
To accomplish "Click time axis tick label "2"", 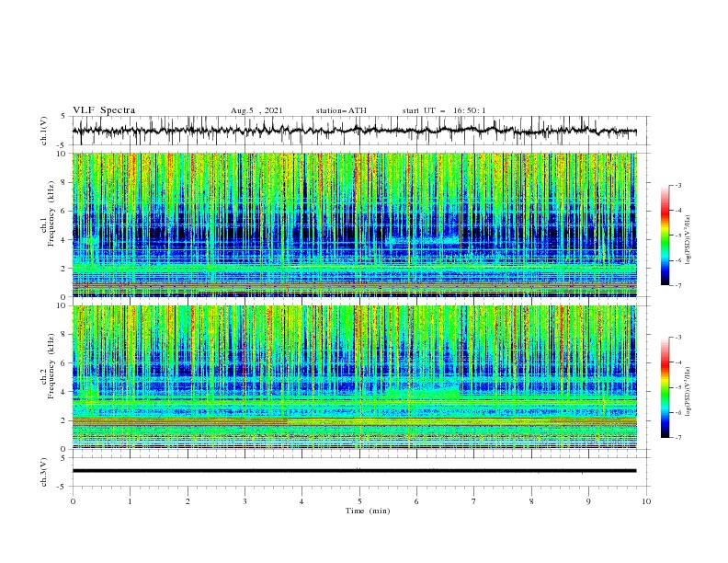I will tap(188, 501).
